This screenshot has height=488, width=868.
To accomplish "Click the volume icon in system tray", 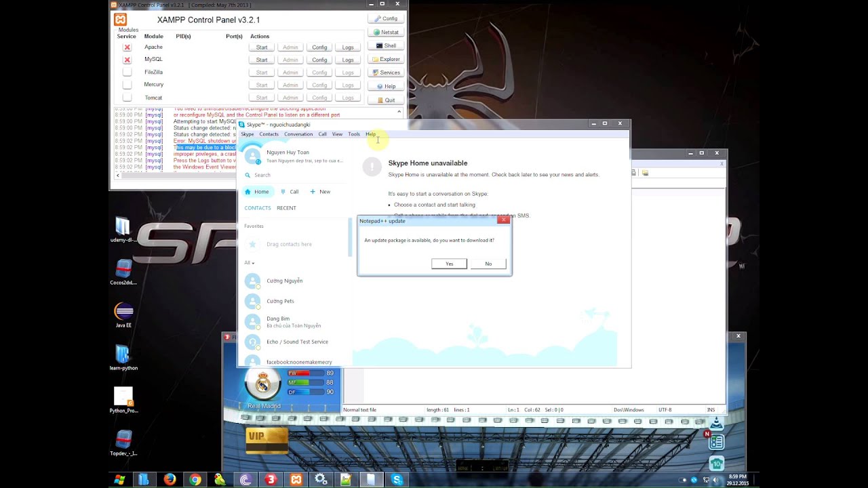I will point(715,480).
